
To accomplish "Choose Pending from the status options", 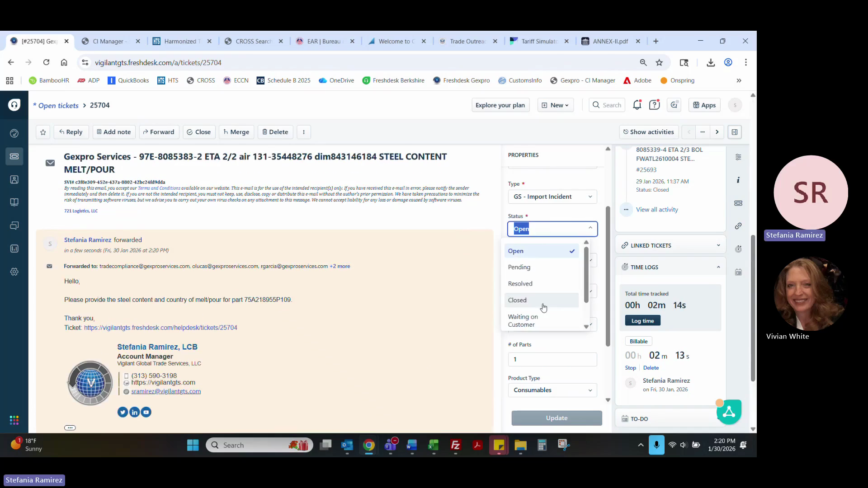I will 519,267.
